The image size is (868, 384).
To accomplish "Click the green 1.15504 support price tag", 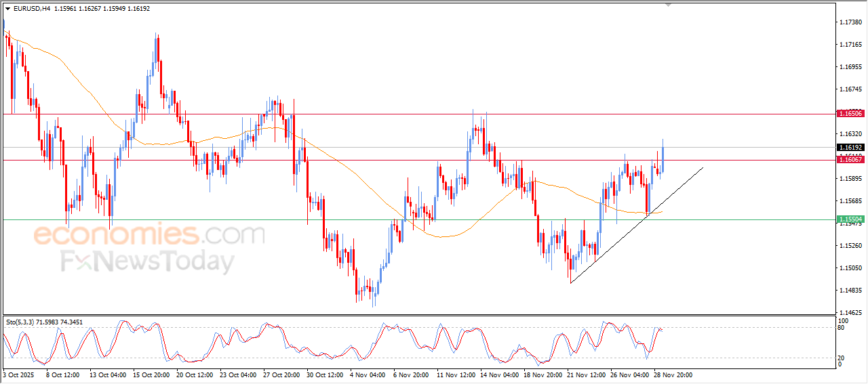I will (x=850, y=219).
